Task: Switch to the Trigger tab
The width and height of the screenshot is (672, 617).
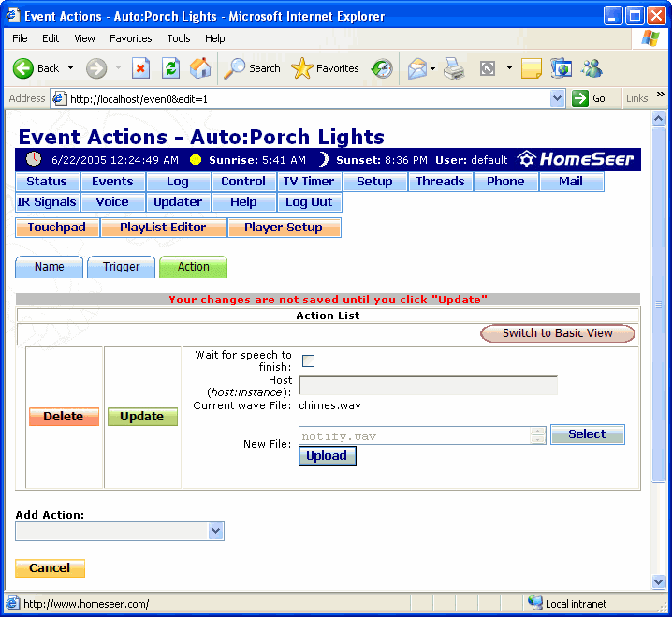Action: (x=122, y=267)
